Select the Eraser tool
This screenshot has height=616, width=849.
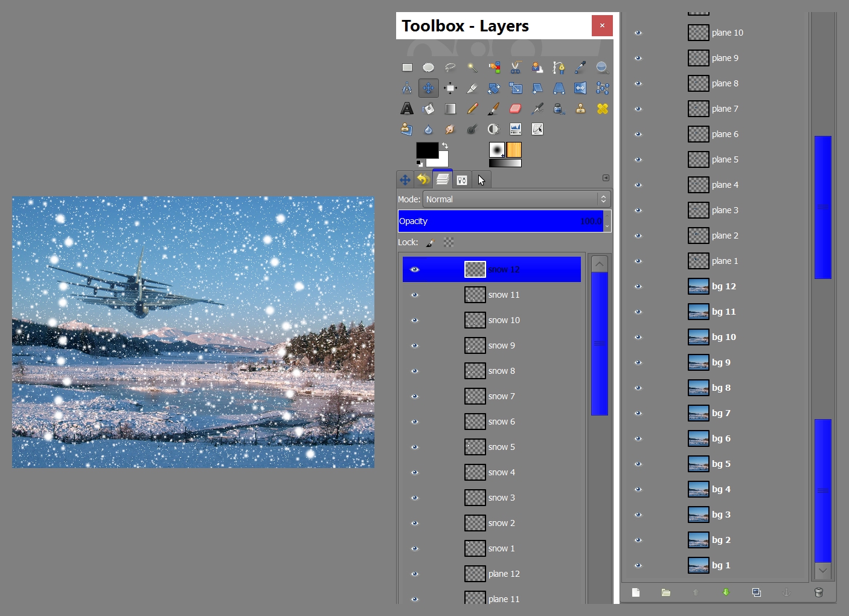pos(516,109)
